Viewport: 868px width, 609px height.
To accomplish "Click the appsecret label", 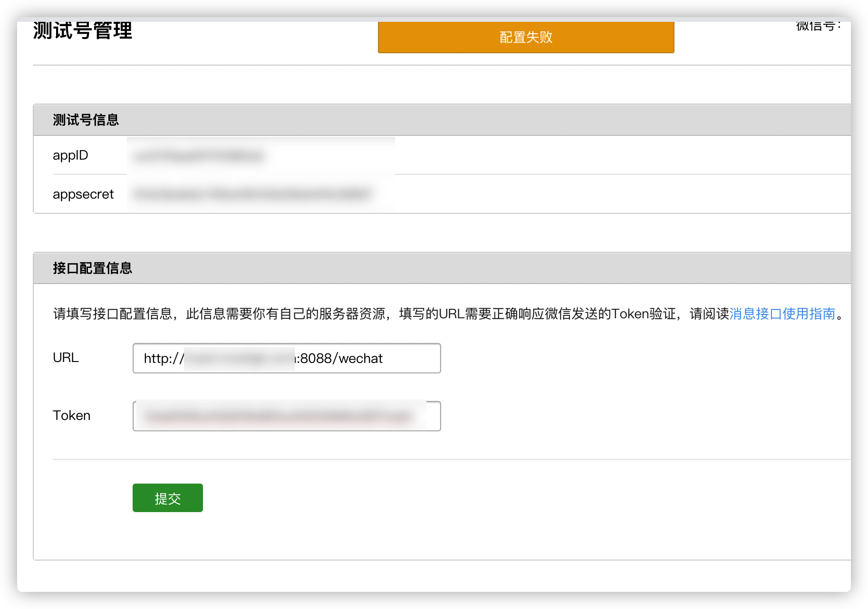I will click(x=83, y=194).
